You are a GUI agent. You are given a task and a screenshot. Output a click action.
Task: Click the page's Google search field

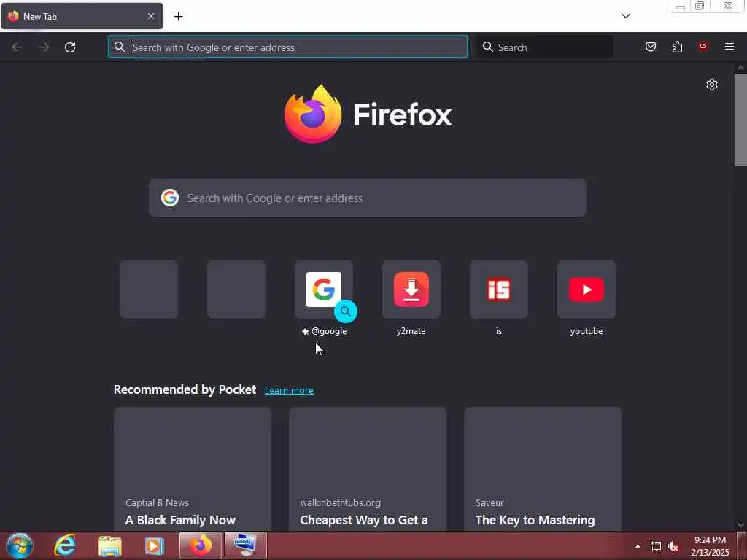[368, 198]
